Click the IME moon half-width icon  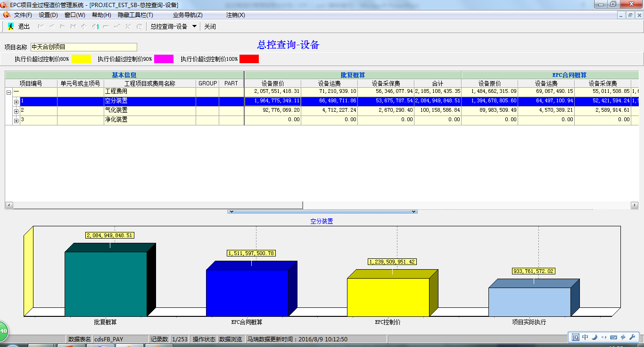(594, 337)
